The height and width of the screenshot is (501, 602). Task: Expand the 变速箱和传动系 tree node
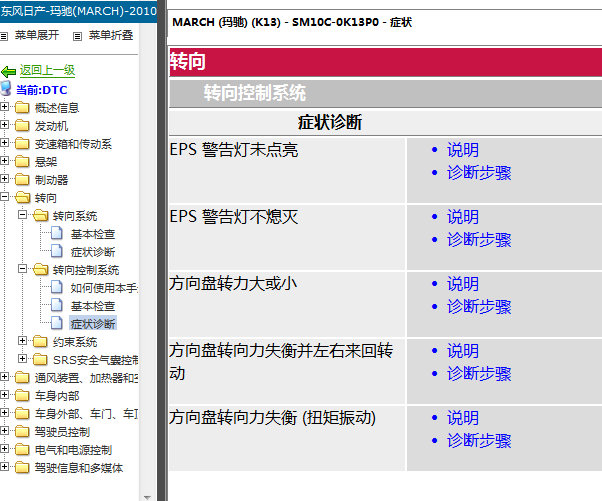[4, 142]
